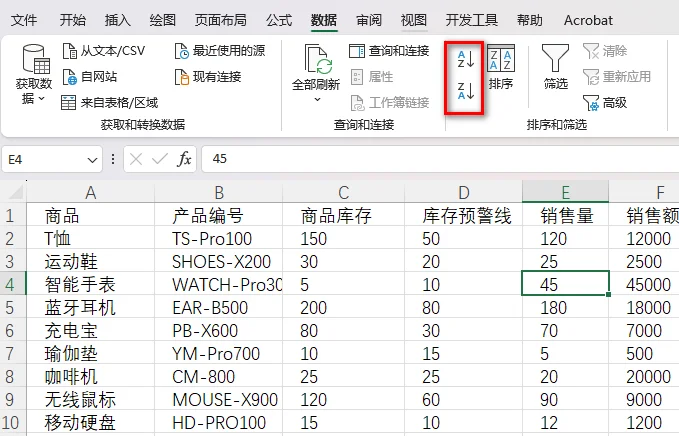
Task: Click the select-all corner triangle
Action: pyautogui.click(x=15, y=191)
